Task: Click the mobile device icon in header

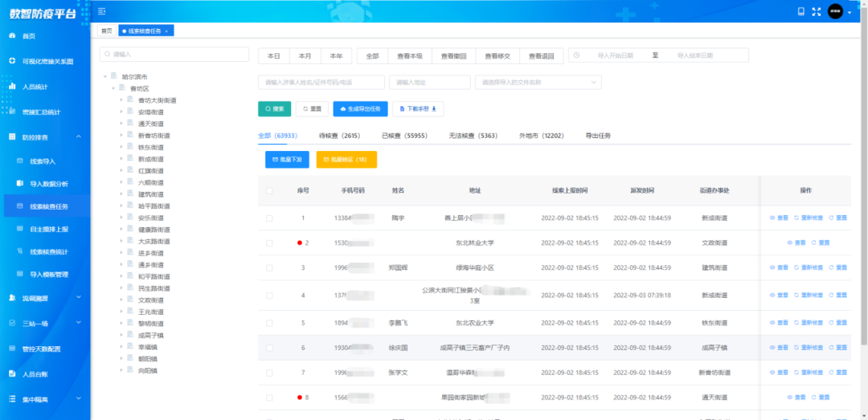Action: [800, 11]
